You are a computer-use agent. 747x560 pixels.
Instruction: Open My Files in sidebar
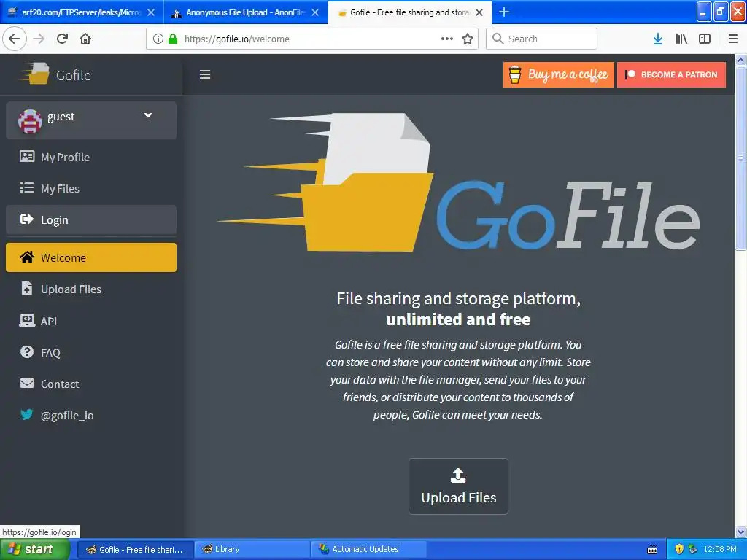click(91, 188)
